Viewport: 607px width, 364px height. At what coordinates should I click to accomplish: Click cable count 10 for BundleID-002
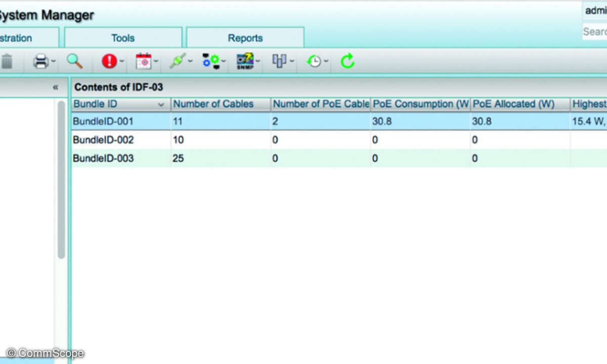click(x=179, y=140)
